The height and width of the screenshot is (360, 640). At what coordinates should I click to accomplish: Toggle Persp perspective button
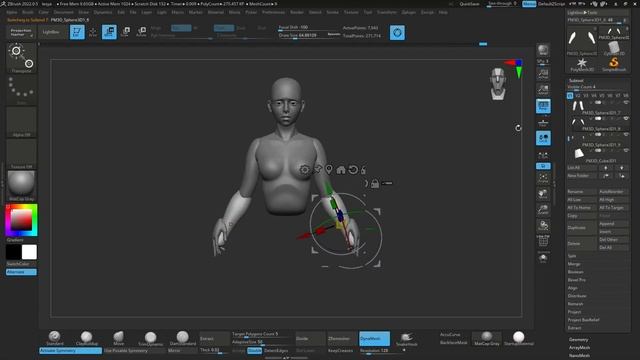(543, 106)
